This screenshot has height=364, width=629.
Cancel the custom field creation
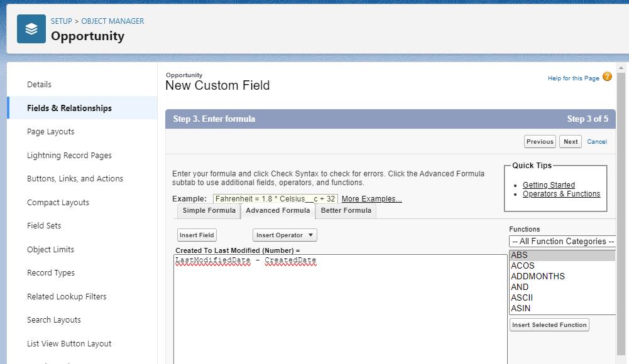click(x=596, y=141)
